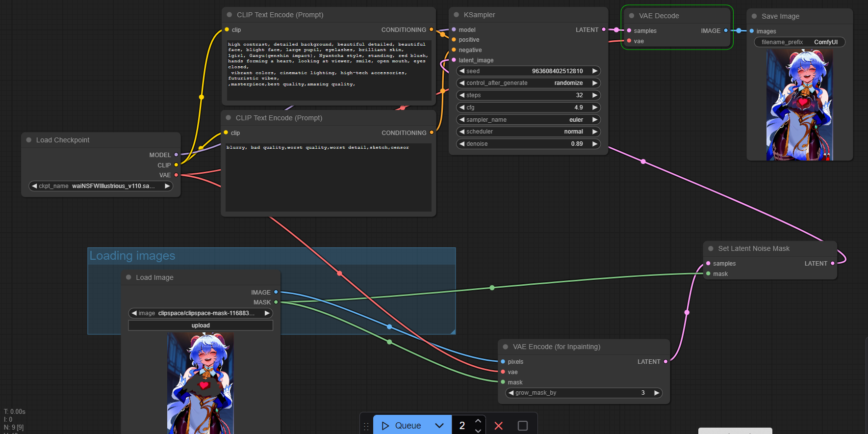
Task: Collapse the VAE Decode node
Action: click(632, 16)
